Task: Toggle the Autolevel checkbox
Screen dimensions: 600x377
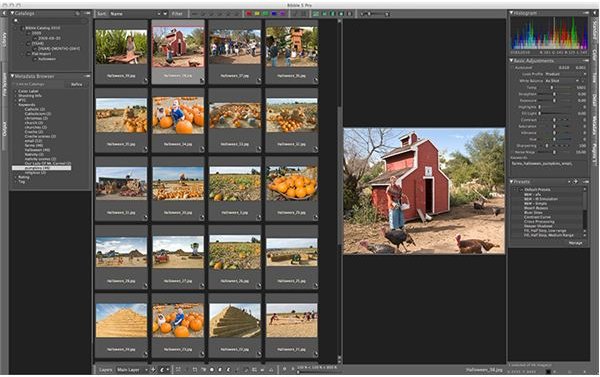Action: (512, 67)
